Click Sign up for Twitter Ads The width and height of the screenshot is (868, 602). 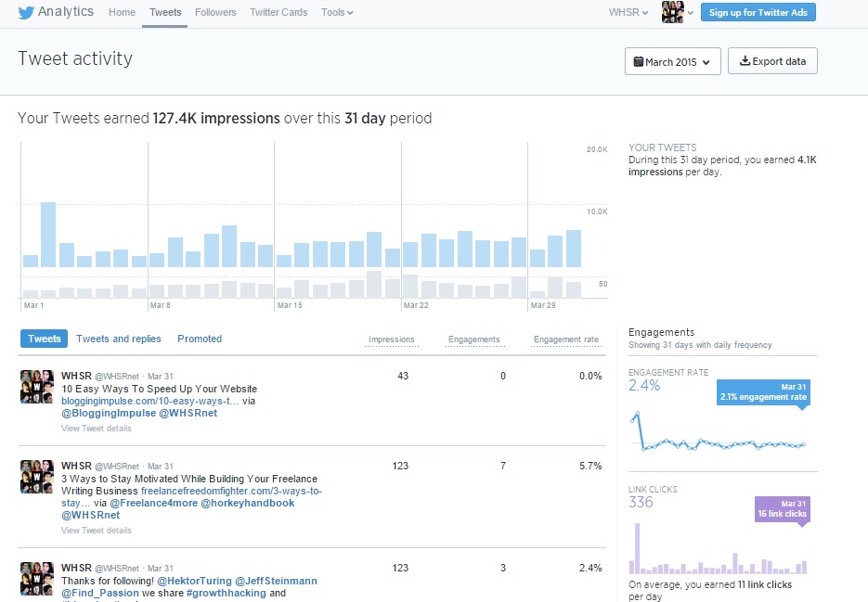pos(758,12)
